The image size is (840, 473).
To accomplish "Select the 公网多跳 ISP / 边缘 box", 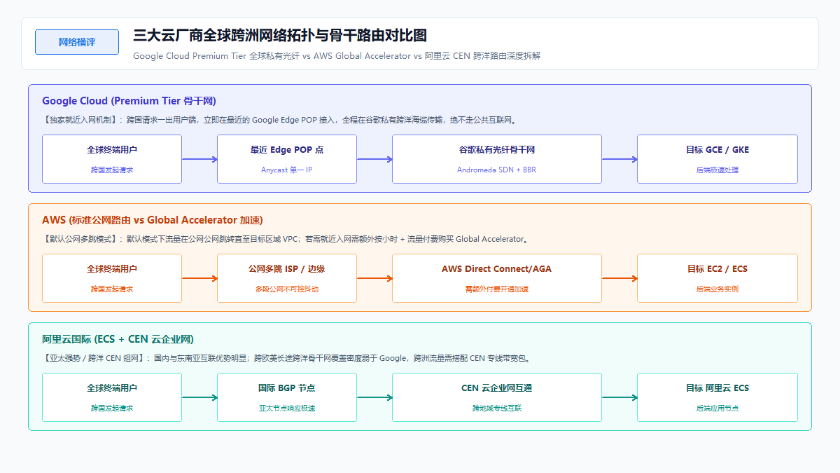I will [x=287, y=278].
